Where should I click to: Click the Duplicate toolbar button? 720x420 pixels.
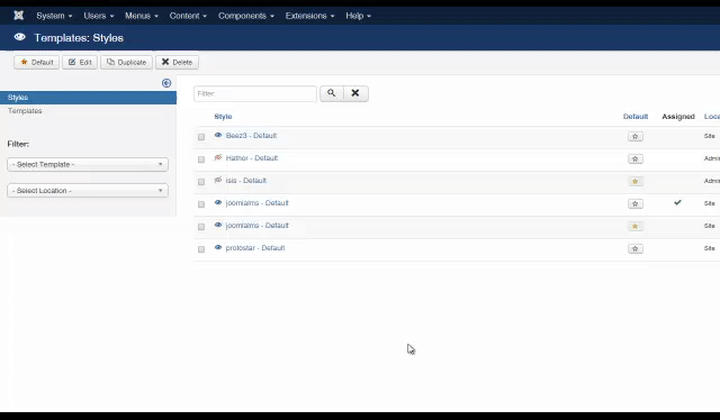point(126,62)
